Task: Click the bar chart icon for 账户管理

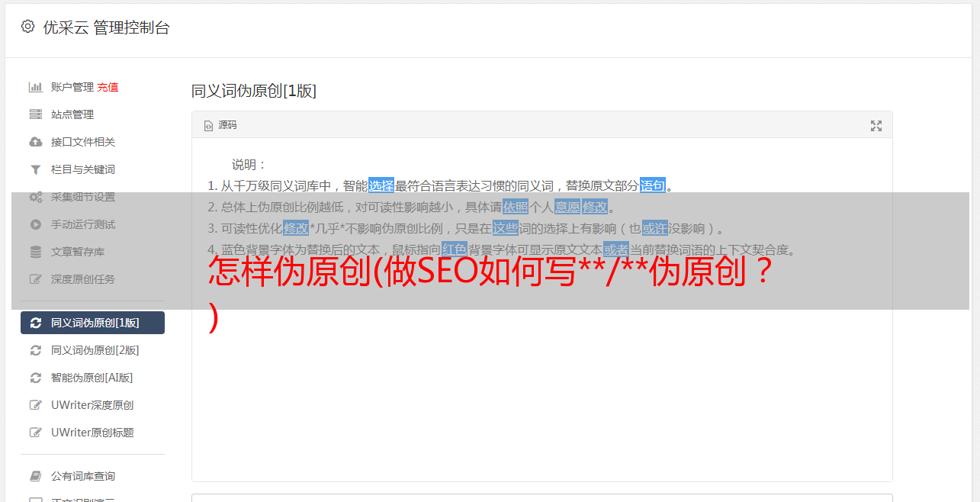Action: 35,87
